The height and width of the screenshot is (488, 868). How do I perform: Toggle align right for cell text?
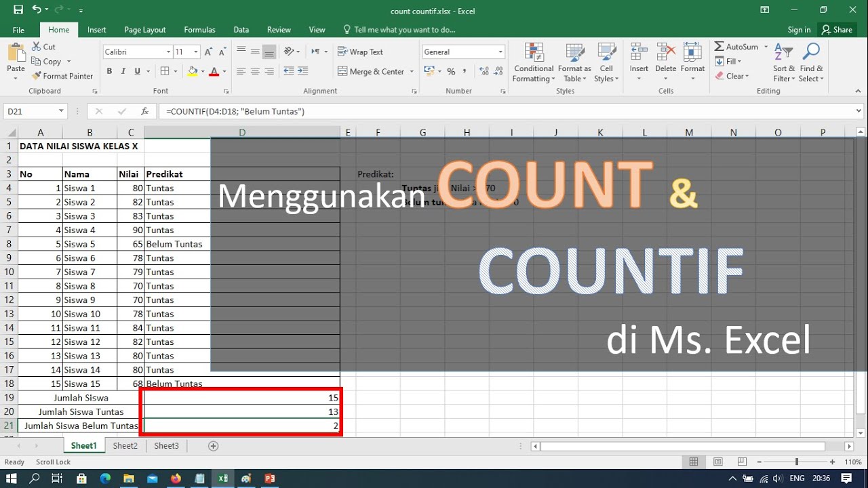point(269,71)
